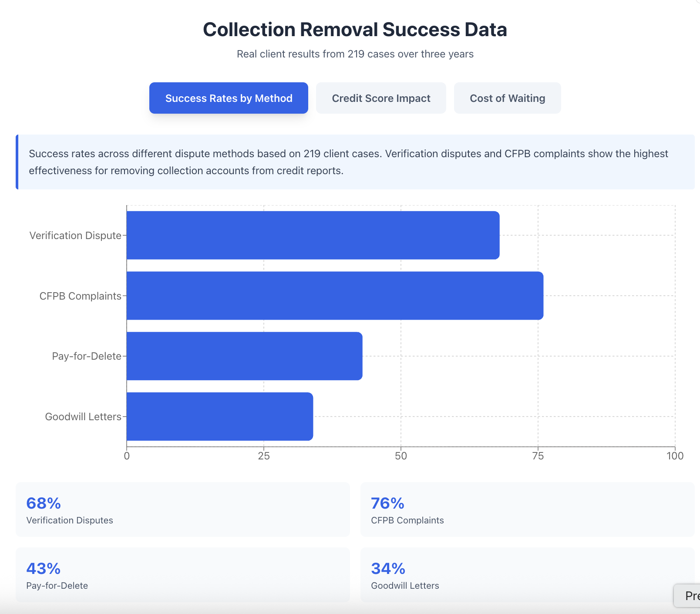Click the CFPB Complaints bar in chart

click(335, 296)
